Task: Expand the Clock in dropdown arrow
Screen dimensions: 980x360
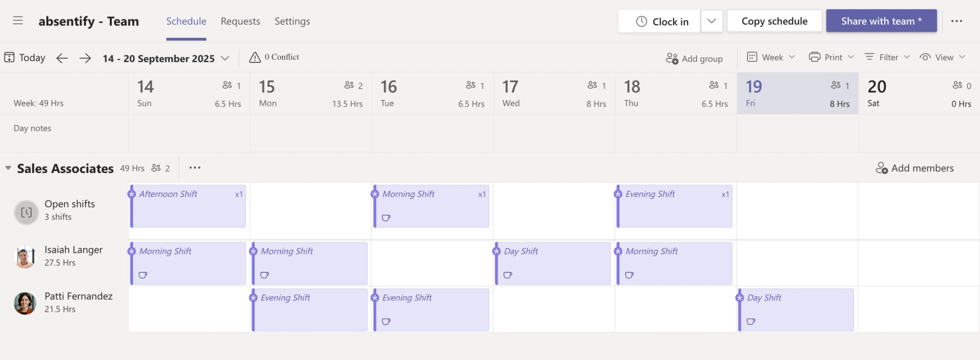Action: click(712, 21)
